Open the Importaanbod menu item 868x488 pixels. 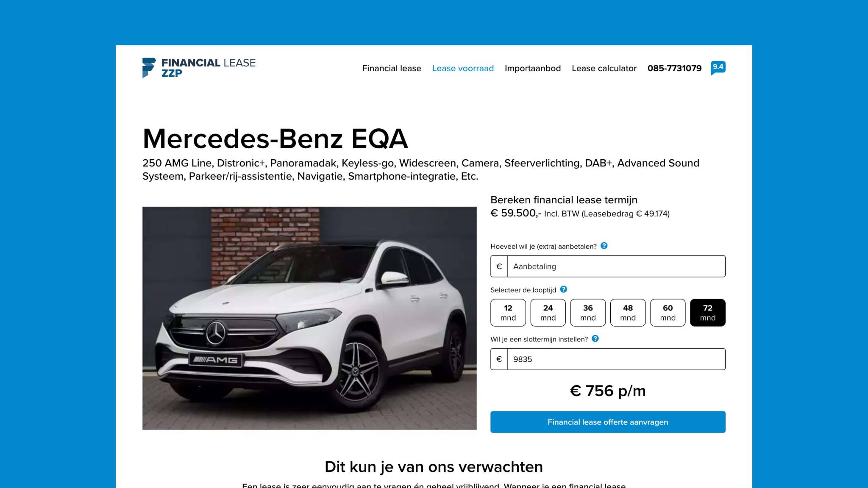coord(533,68)
